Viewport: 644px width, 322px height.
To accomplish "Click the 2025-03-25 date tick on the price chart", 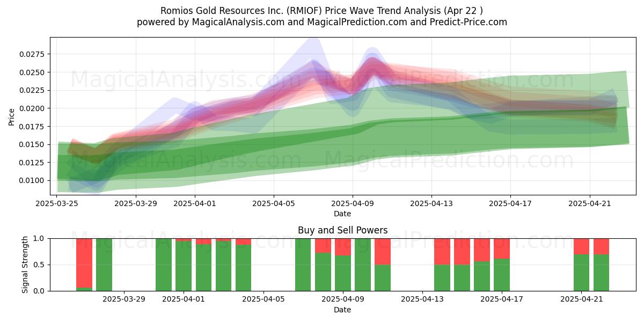I will point(57,203).
